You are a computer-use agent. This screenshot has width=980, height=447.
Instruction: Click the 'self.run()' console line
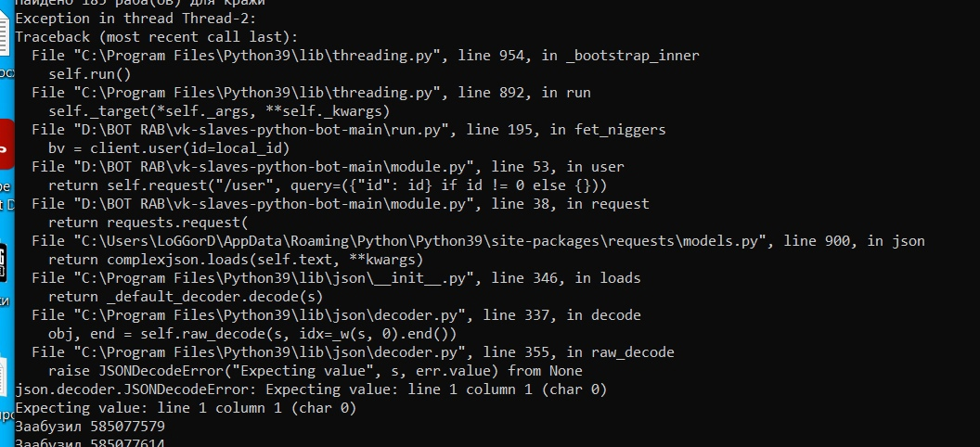coord(90,74)
